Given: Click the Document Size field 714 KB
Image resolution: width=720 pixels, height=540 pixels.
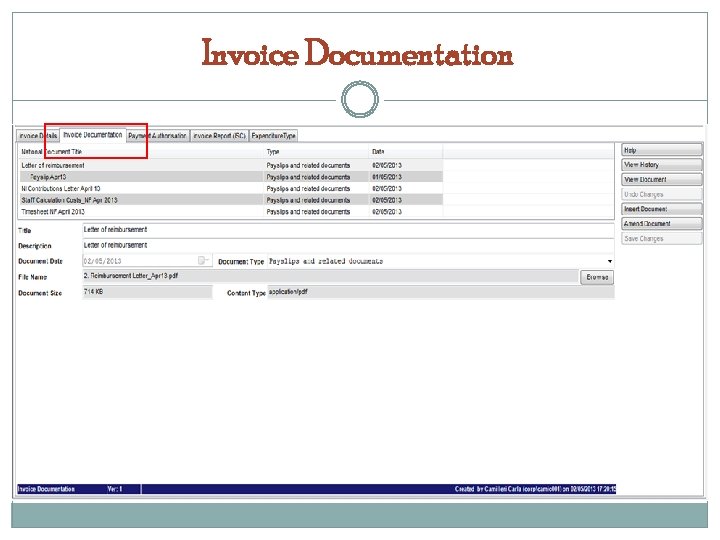Looking at the screenshot, I should [147, 292].
